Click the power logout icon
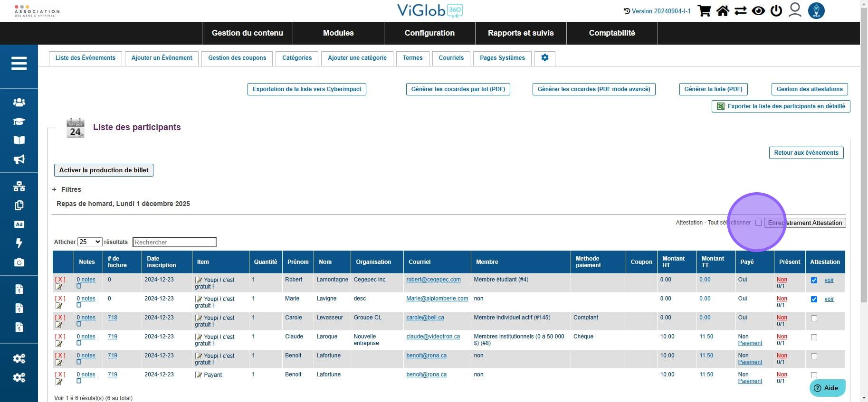This screenshot has width=868, height=402. (x=776, y=10)
